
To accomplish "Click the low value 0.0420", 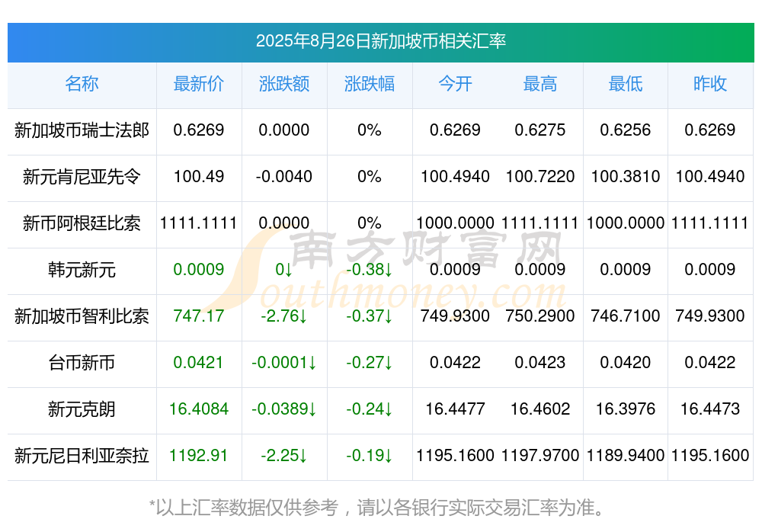I will click(626, 363).
